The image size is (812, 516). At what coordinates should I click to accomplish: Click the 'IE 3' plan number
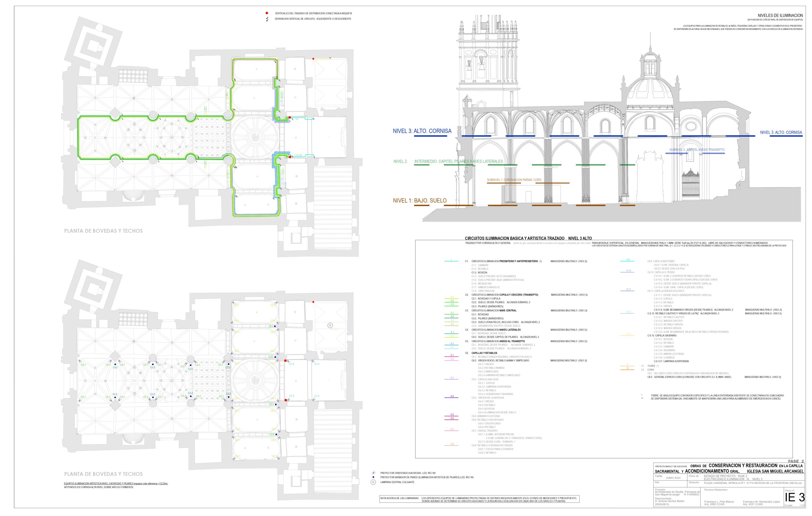pyautogui.click(x=795, y=498)
